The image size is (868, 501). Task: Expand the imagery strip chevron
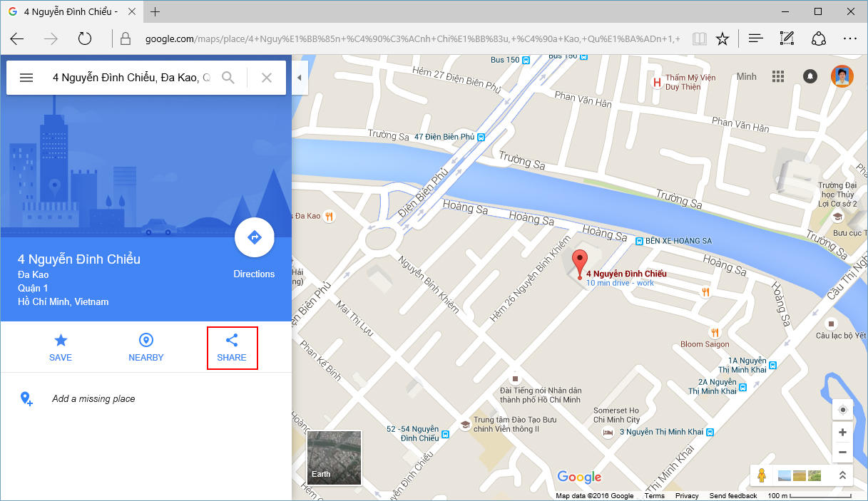click(842, 475)
